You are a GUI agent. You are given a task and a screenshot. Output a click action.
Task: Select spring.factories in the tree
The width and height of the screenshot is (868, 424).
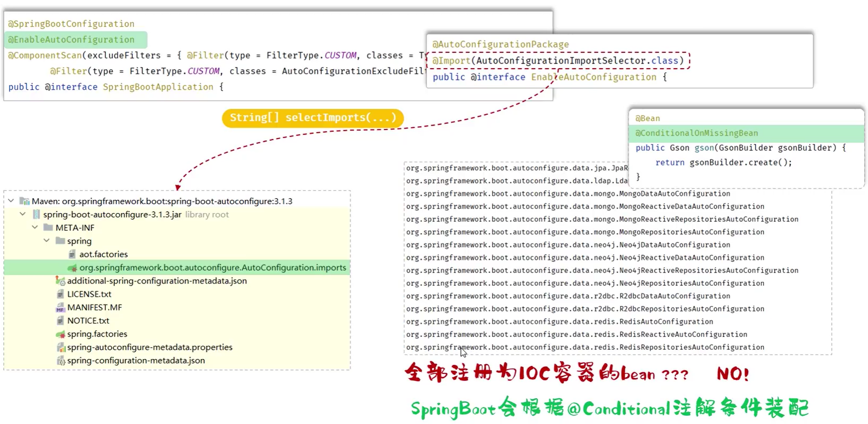(x=97, y=333)
